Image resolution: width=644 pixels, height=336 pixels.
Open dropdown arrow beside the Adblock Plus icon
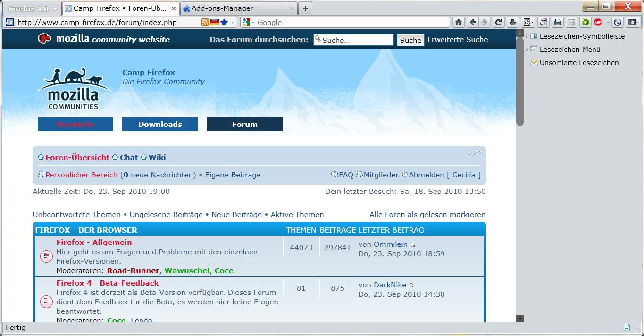point(608,22)
